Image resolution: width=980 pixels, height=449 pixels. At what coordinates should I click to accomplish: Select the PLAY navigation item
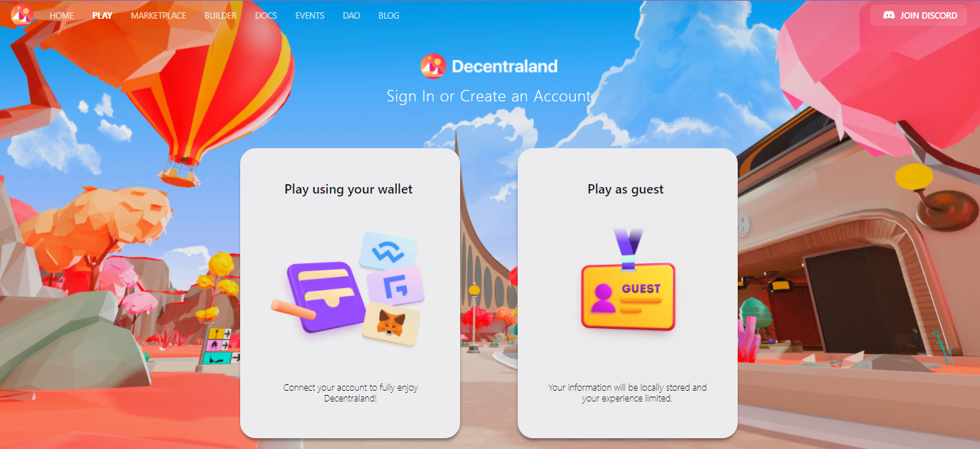(102, 15)
